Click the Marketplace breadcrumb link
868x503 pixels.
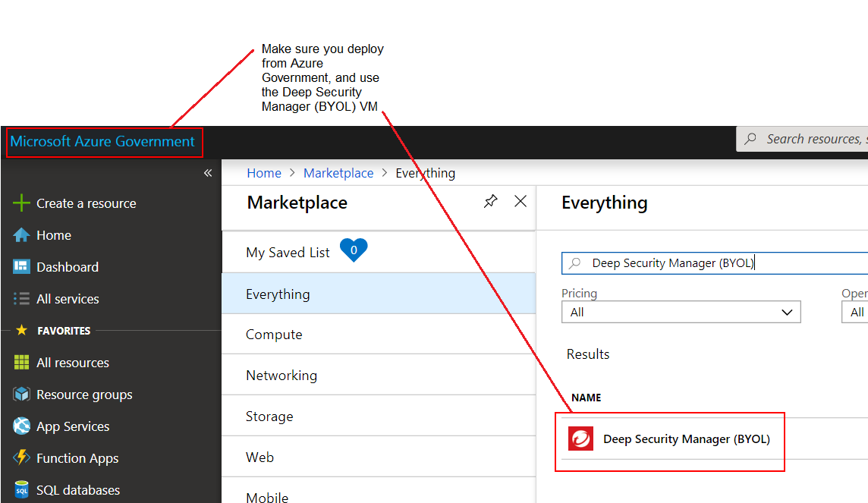coord(338,173)
